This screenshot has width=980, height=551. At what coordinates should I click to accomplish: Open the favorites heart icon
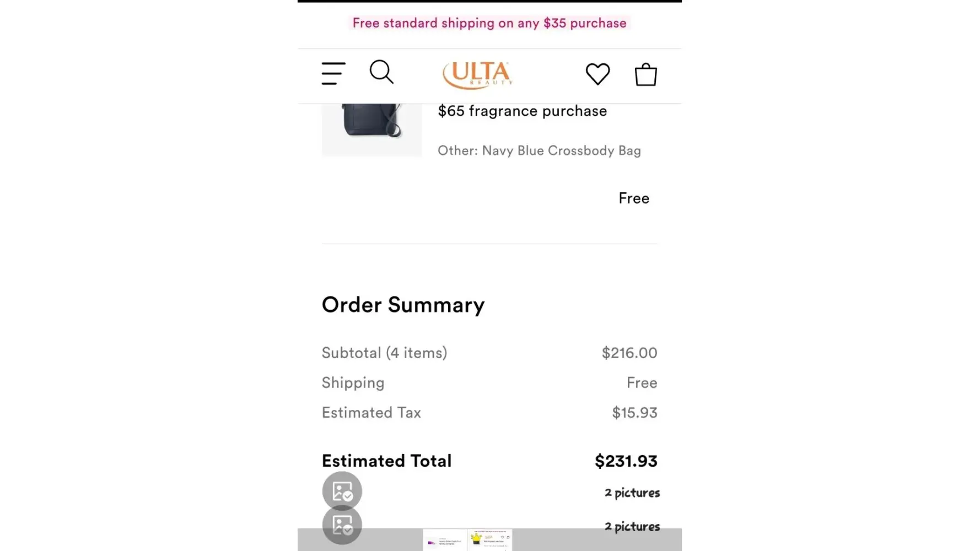coord(597,74)
